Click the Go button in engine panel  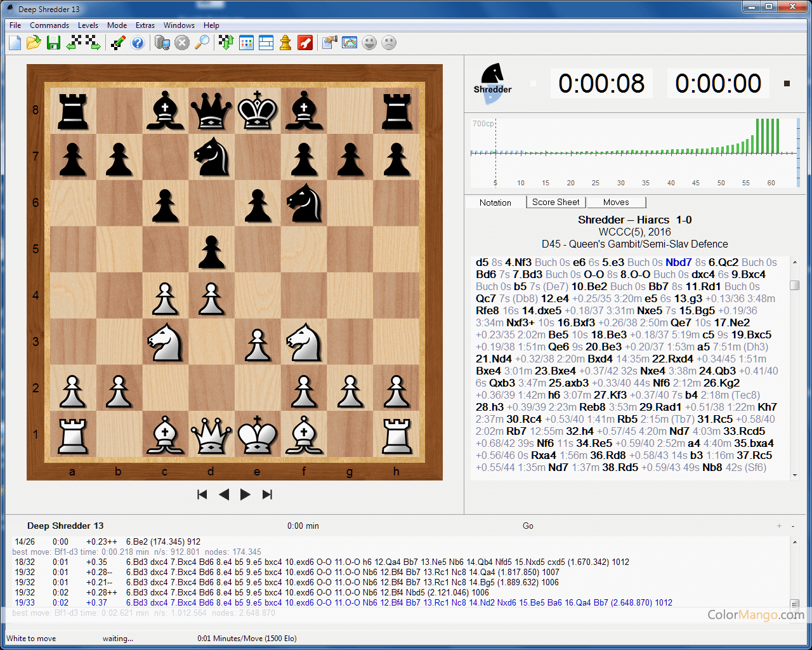[x=528, y=526]
